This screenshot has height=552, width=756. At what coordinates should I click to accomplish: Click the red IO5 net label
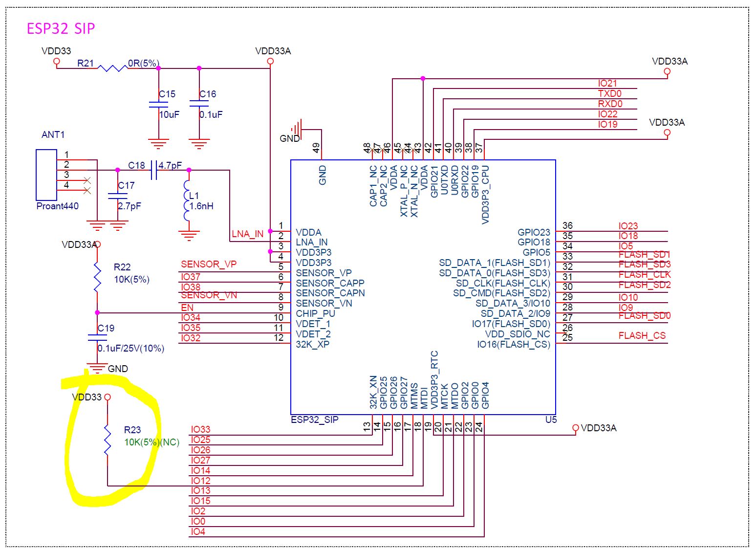tap(626, 246)
